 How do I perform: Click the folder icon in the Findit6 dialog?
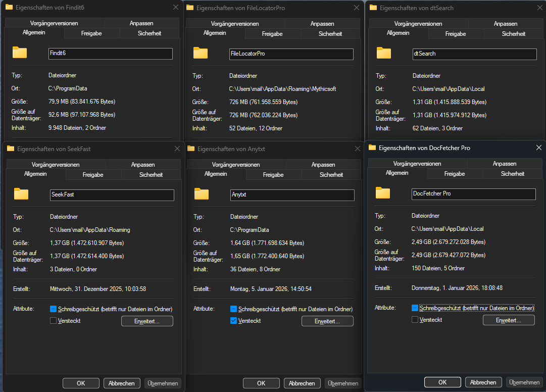pyautogui.click(x=20, y=53)
